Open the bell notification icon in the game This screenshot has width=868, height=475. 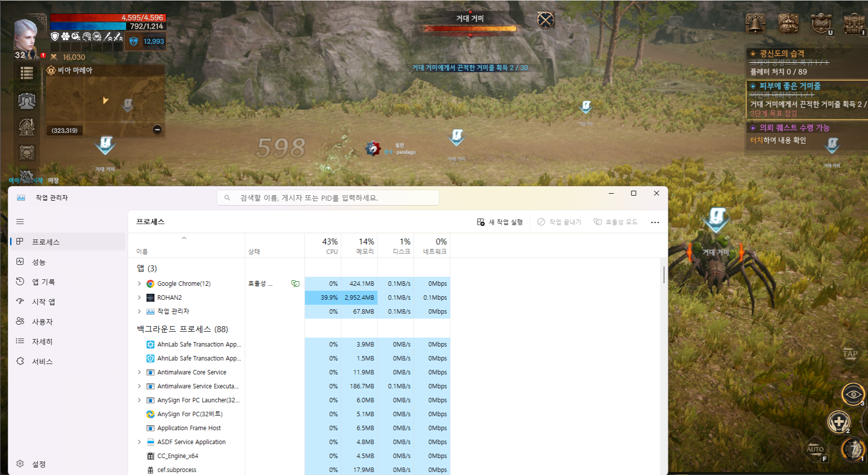coord(755,23)
